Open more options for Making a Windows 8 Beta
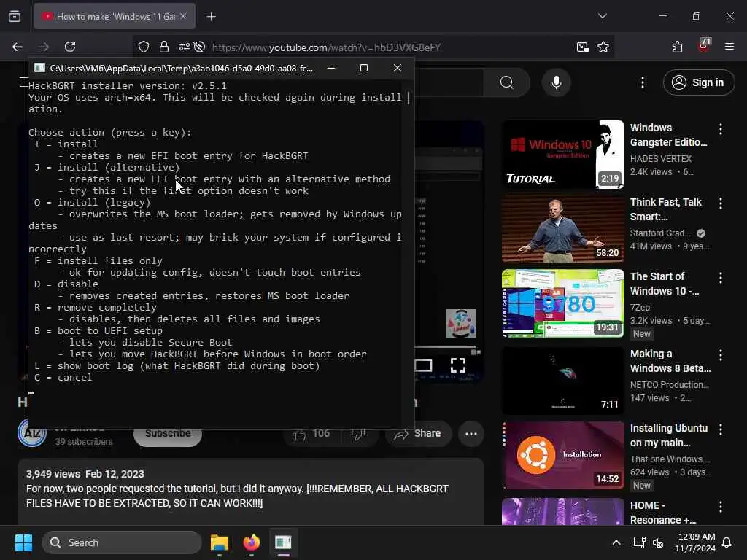This screenshot has width=747, height=560. click(x=720, y=355)
